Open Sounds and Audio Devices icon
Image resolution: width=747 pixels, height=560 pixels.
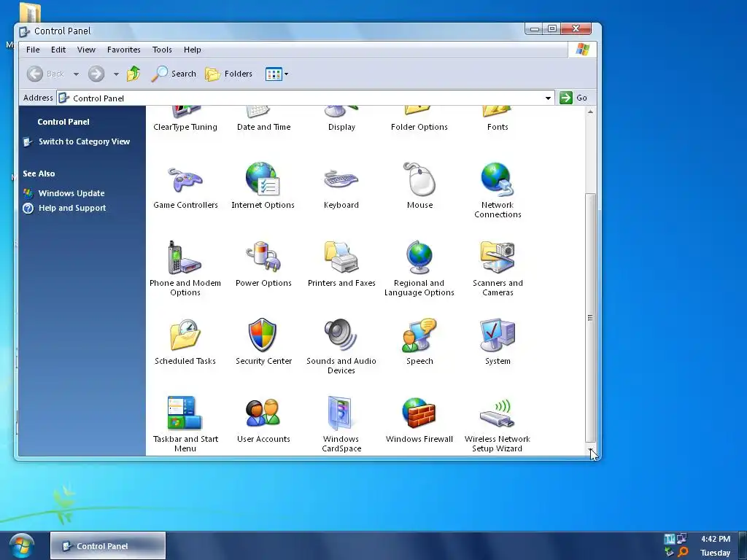click(x=341, y=335)
